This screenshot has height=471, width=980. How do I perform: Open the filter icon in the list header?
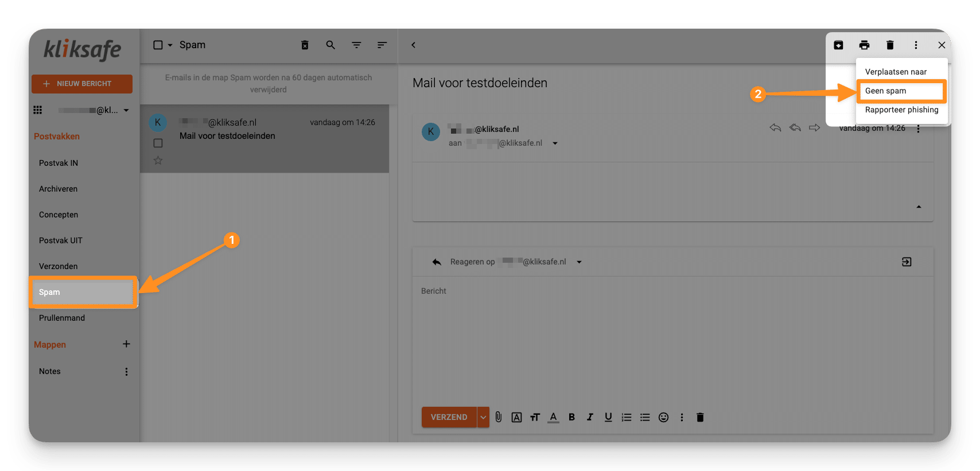(356, 45)
